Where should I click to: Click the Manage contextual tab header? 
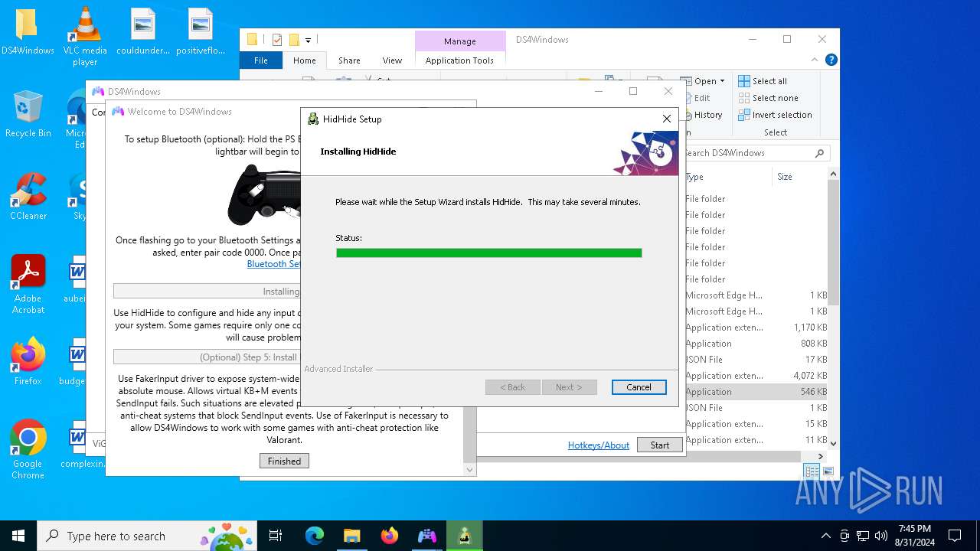[459, 41]
